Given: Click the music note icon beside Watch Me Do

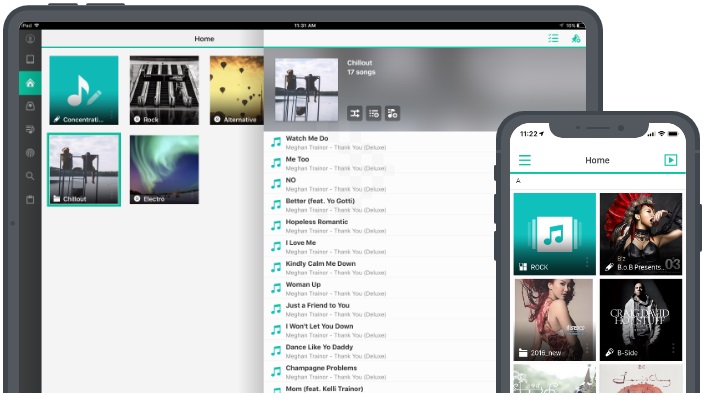Looking at the screenshot, I should 276,142.
